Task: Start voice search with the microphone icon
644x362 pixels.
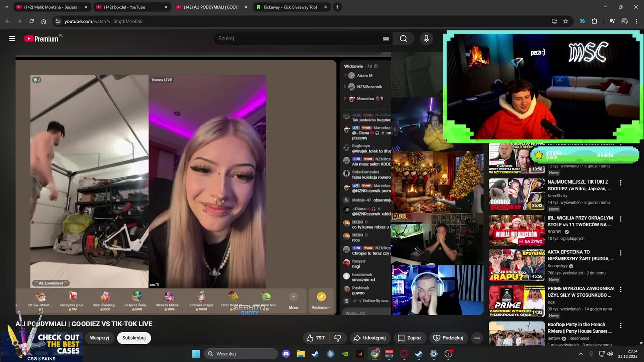Action: coord(426,39)
